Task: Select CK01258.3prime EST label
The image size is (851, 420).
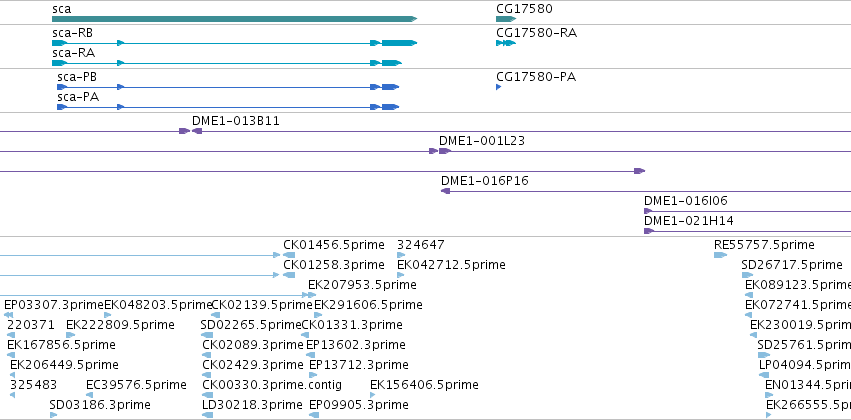Action: click(x=334, y=265)
